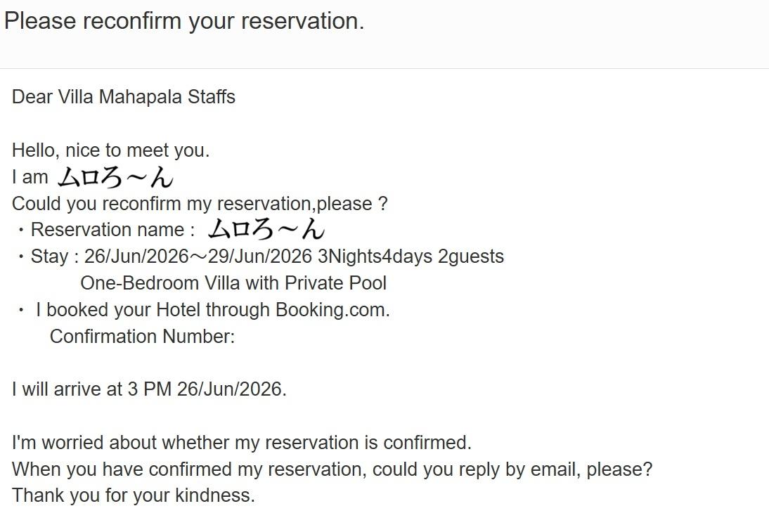This screenshot has width=769, height=532.
Task: Click the 'Confirmation Number:' label
Action: pyautogui.click(x=142, y=337)
